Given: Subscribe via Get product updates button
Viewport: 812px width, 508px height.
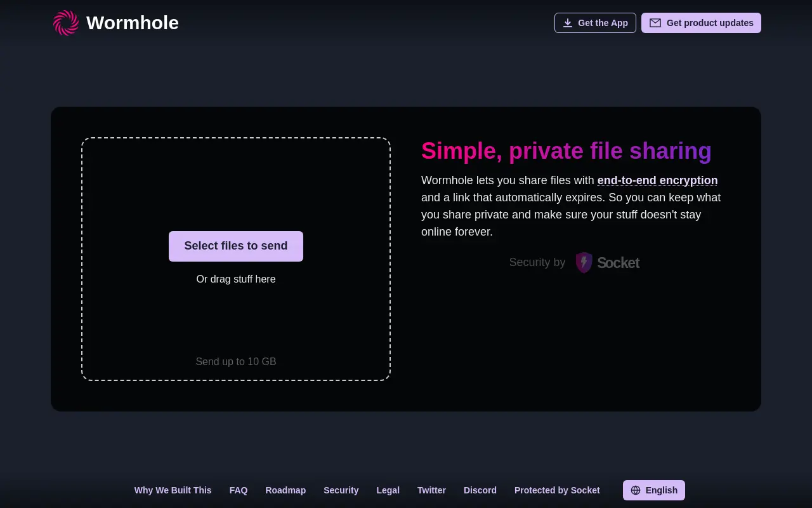Looking at the screenshot, I should (701, 23).
